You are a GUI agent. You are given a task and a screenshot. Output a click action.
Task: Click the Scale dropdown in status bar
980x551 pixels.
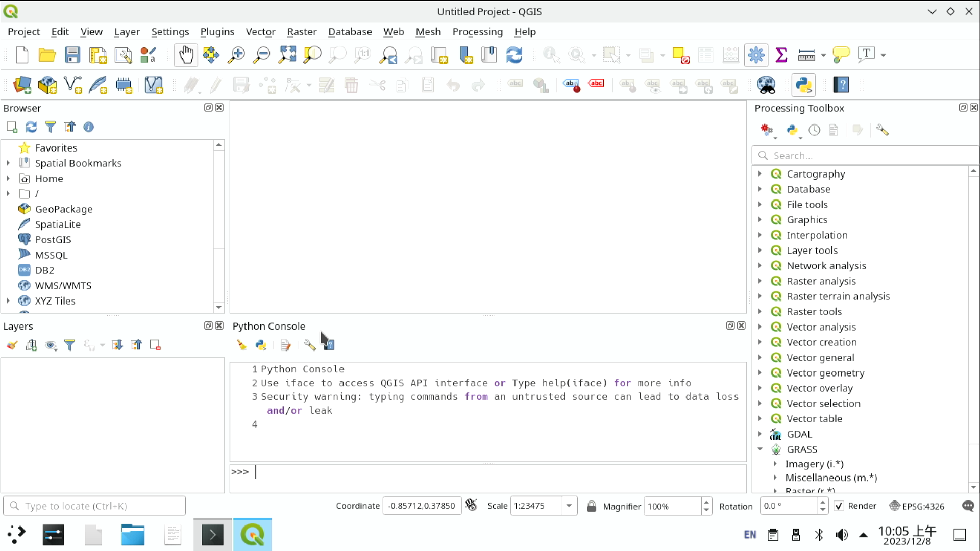tap(569, 505)
